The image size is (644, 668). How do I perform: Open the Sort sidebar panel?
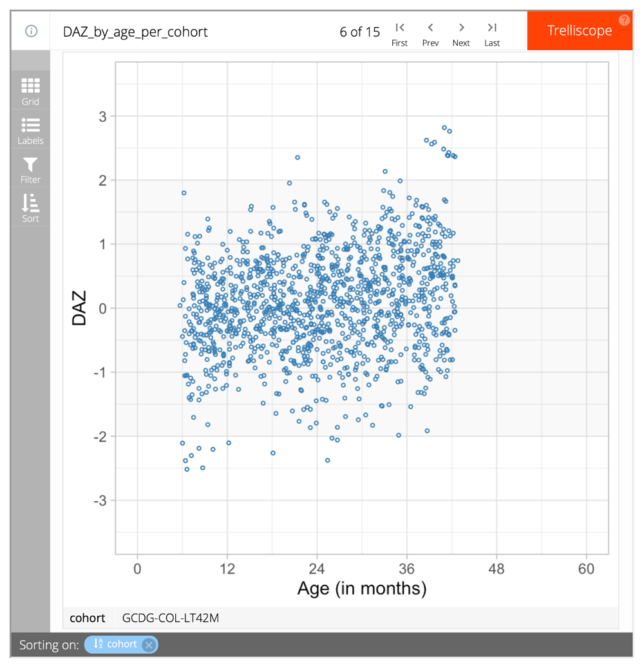[x=30, y=208]
